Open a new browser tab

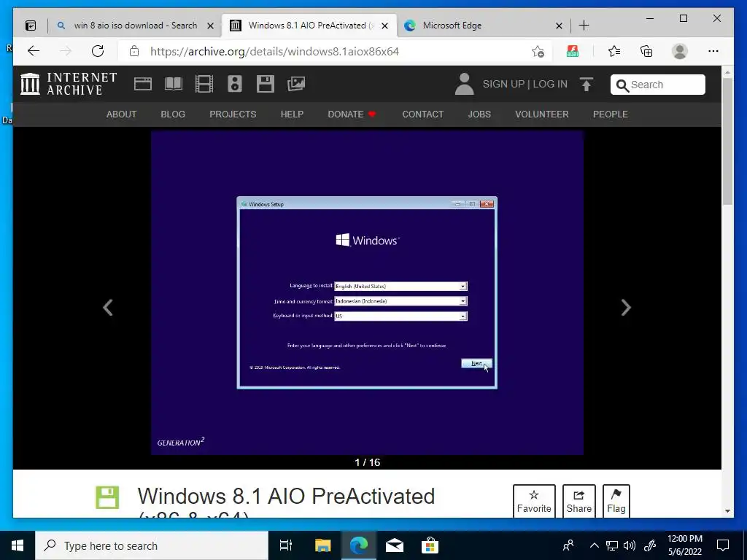click(584, 26)
